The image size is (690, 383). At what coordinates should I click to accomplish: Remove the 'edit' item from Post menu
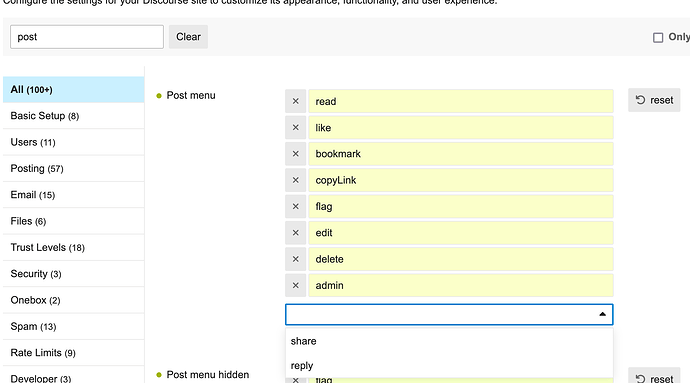click(x=295, y=233)
